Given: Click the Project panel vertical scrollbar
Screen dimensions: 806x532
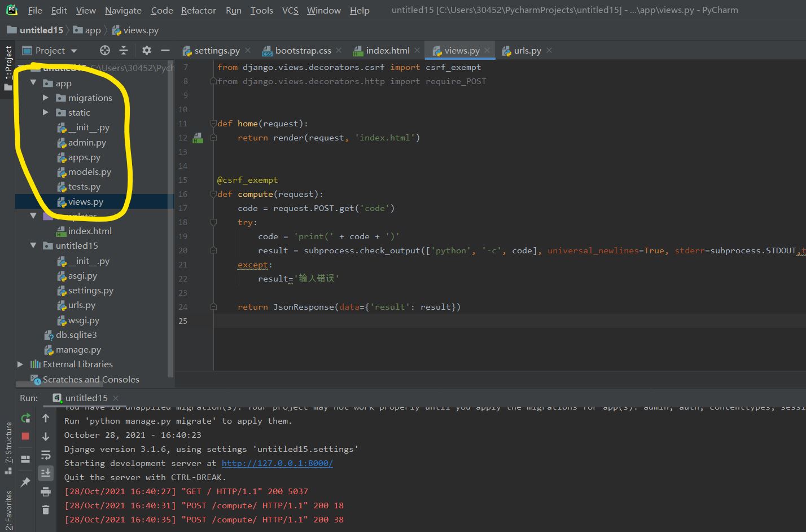Looking at the screenshot, I should (x=170, y=226).
